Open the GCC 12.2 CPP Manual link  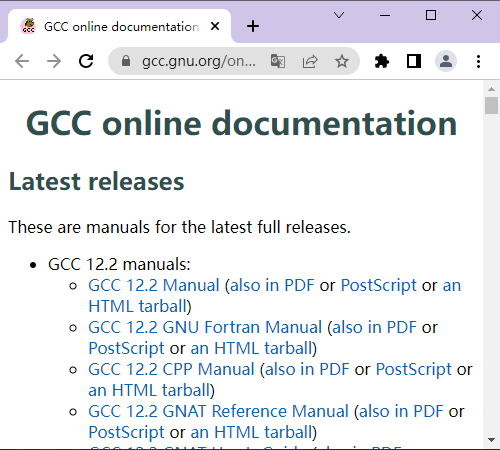(x=171, y=369)
